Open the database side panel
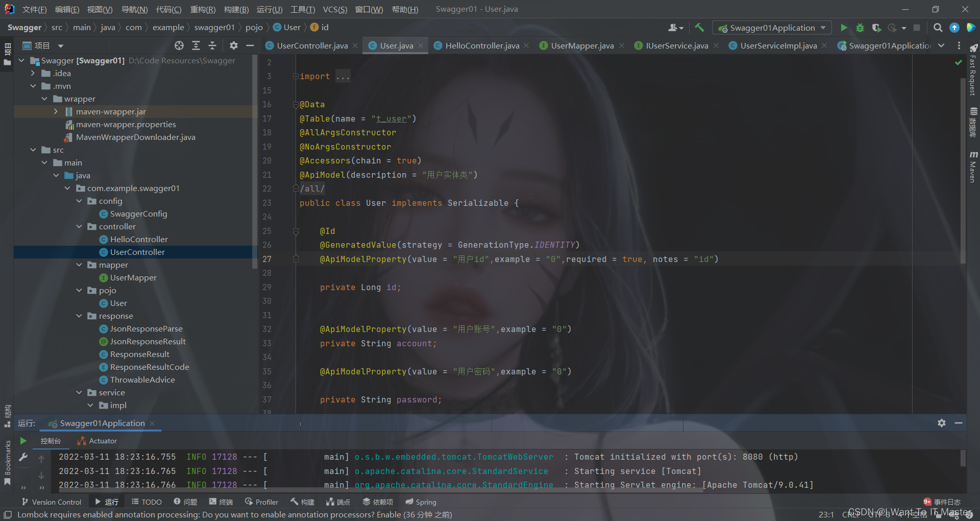Viewport: 980px width, 521px height. click(x=973, y=123)
